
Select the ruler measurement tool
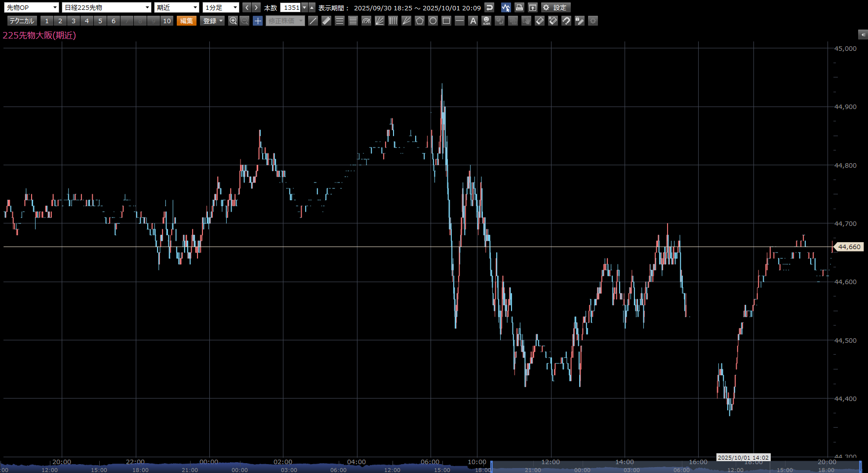click(x=326, y=21)
